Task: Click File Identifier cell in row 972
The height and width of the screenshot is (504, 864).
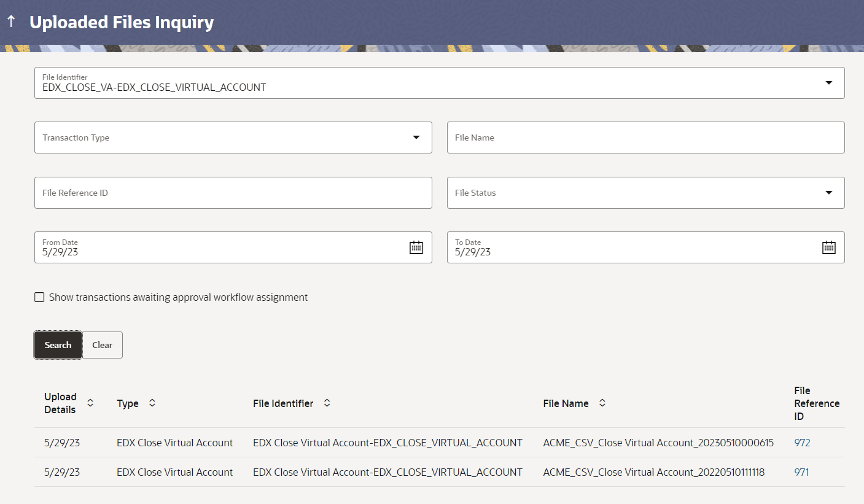Action: tap(387, 443)
